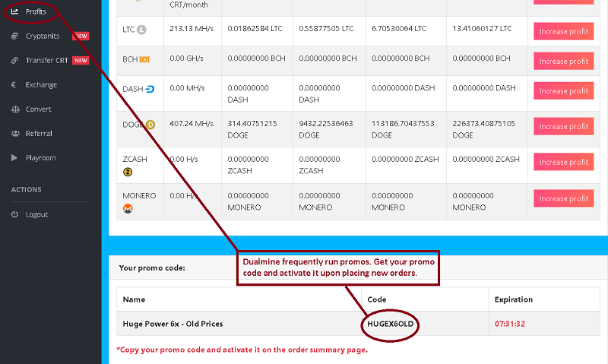Click the value 13.41060127 LTC
The image size is (608, 364).
coord(482,29)
